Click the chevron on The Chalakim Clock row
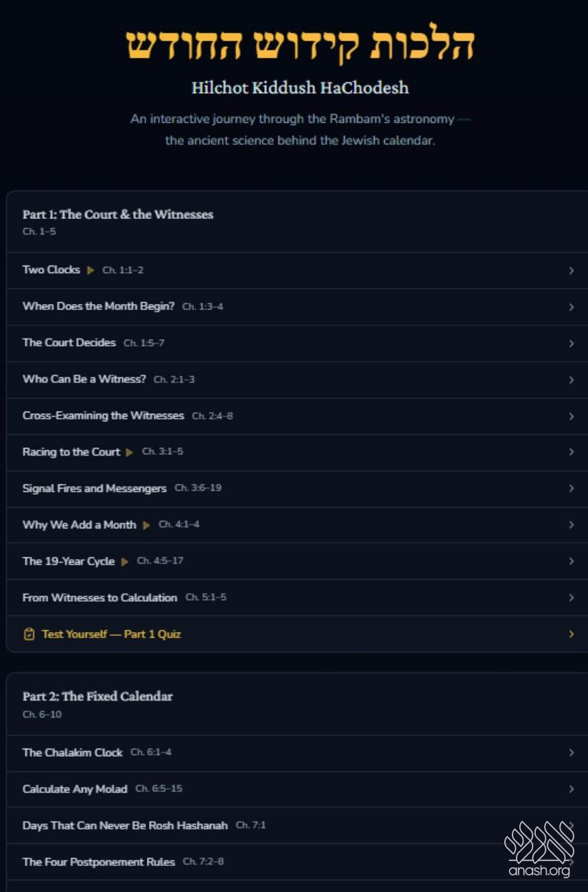Image resolution: width=588 pixels, height=892 pixels. tap(572, 753)
